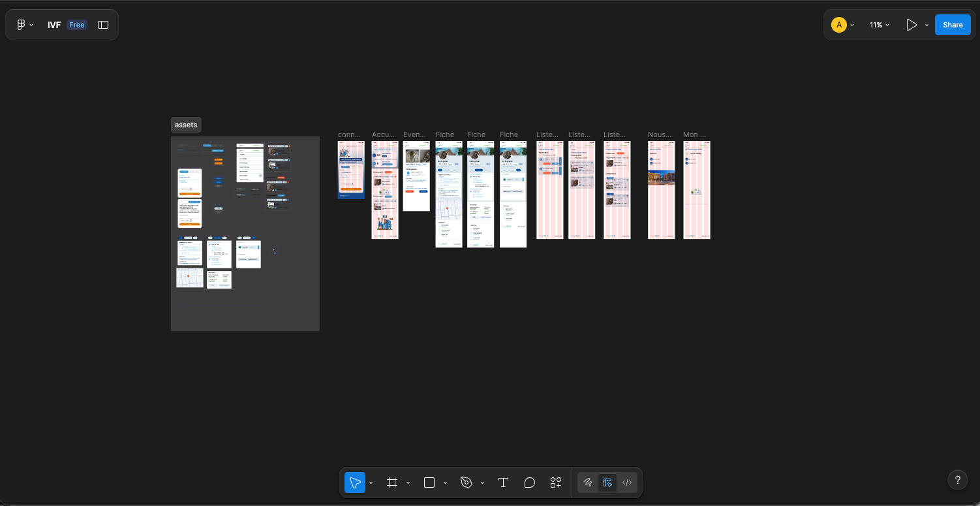Toggle the sidebar panel visibility
Screen dimensions: 980x506
[103, 25]
